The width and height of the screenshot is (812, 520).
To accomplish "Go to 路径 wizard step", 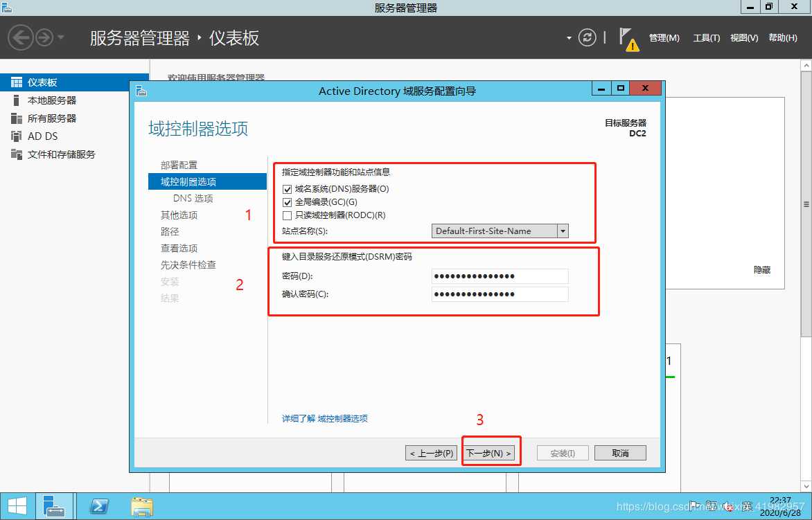I will coord(170,231).
